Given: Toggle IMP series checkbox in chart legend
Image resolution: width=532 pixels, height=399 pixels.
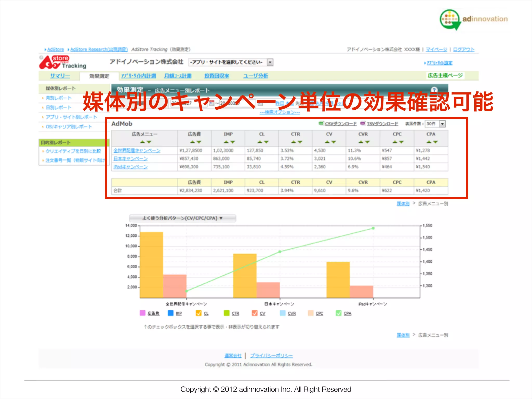Looking at the screenshot, I should (x=170, y=313).
